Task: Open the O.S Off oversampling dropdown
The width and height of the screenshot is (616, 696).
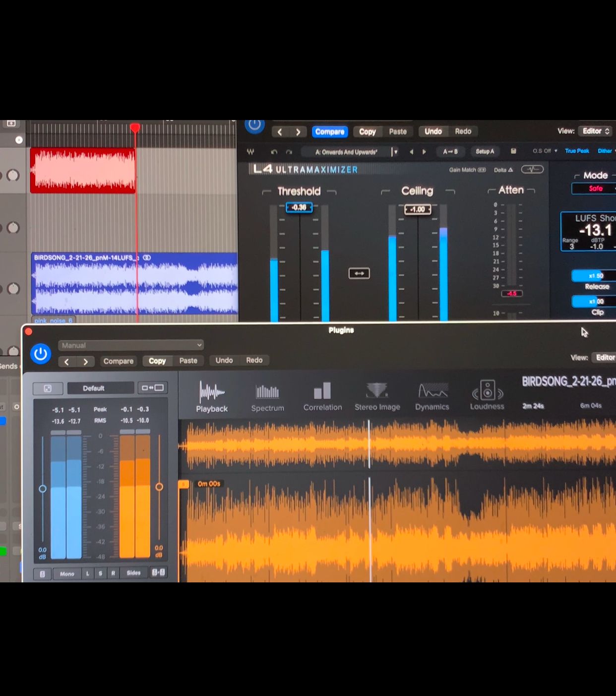Action: pos(545,151)
